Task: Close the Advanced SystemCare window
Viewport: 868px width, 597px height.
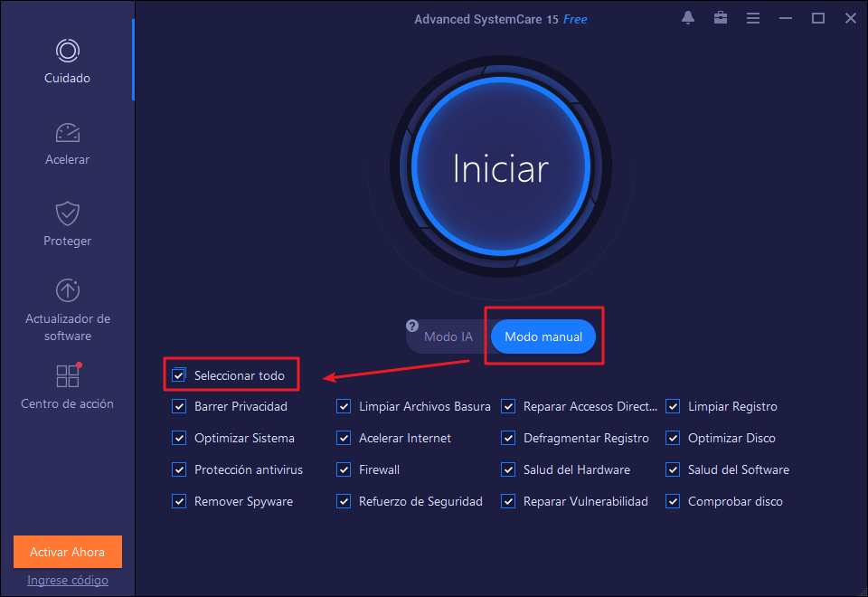Action: (851, 18)
